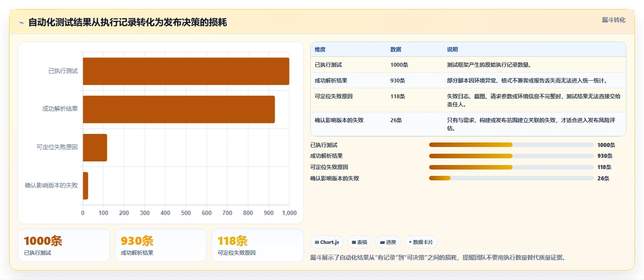This screenshot has height=280, width=644.
Task: Click the 进度 chip
Action: pos(388,242)
